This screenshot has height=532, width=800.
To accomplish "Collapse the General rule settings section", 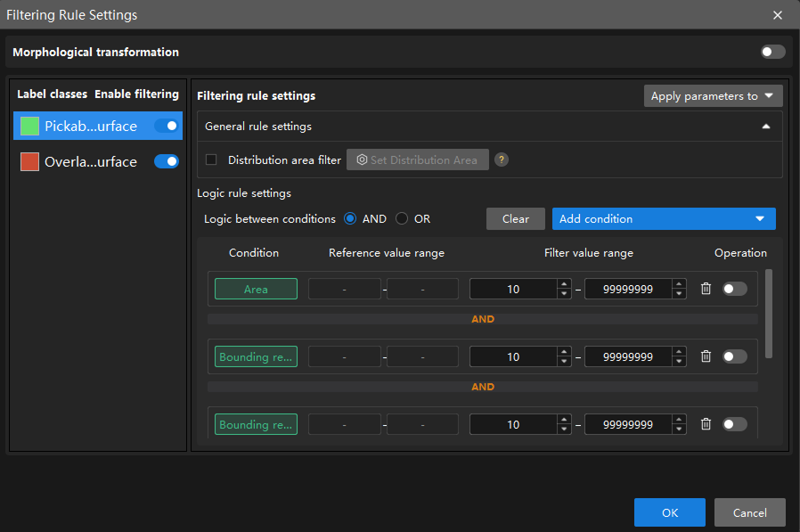I will pos(766,127).
